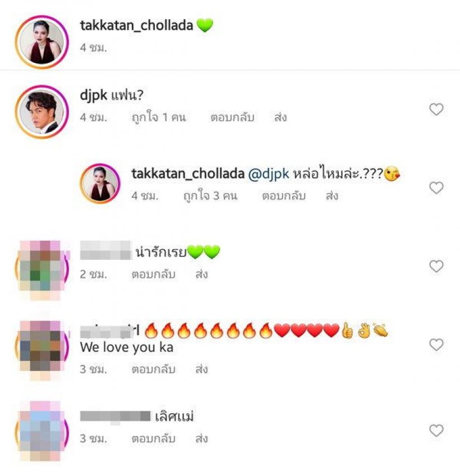The width and height of the screenshot is (460, 476).
Task: Open takkatan_chollada's profile picture in the post header
Action: (x=42, y=42)
